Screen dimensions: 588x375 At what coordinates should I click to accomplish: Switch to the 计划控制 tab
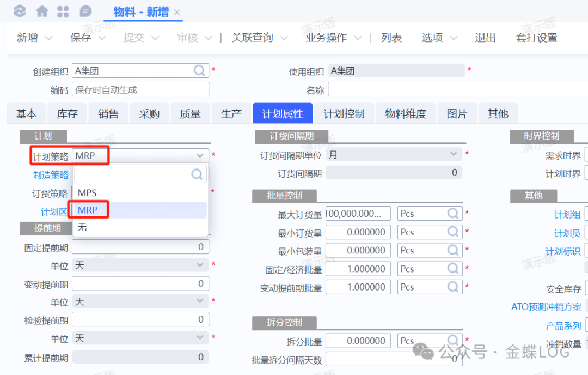pyautogui.click(x=344, y=114)
